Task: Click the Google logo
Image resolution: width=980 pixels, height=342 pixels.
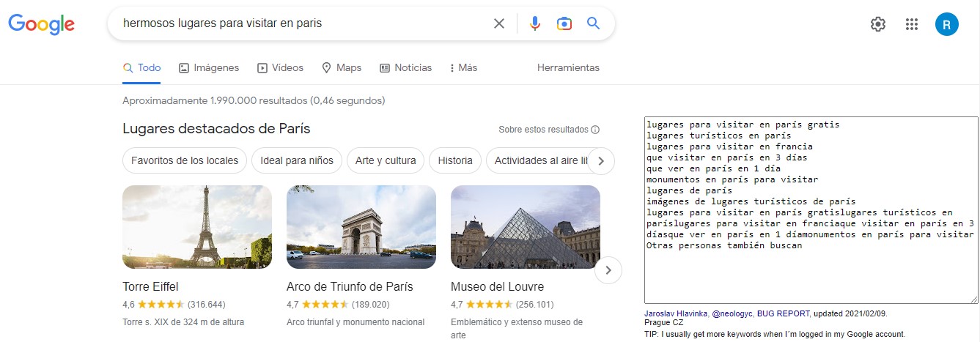Action: tap(42, 24)
